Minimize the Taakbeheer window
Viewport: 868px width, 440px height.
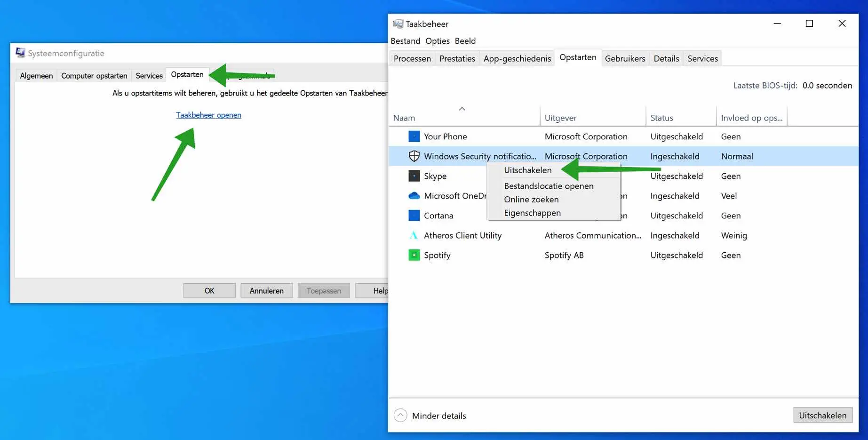pos(777,24)
